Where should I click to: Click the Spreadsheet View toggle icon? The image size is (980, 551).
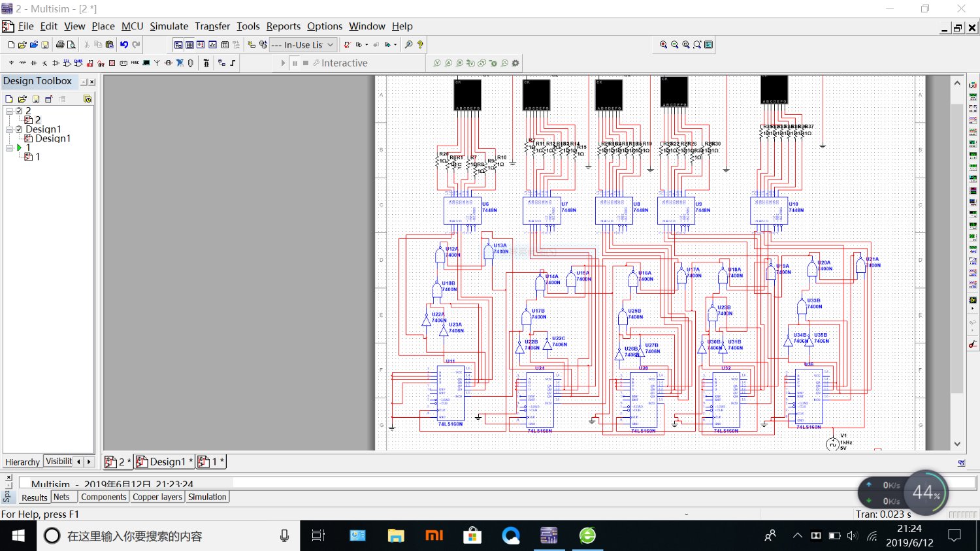(x=189, y=45)
